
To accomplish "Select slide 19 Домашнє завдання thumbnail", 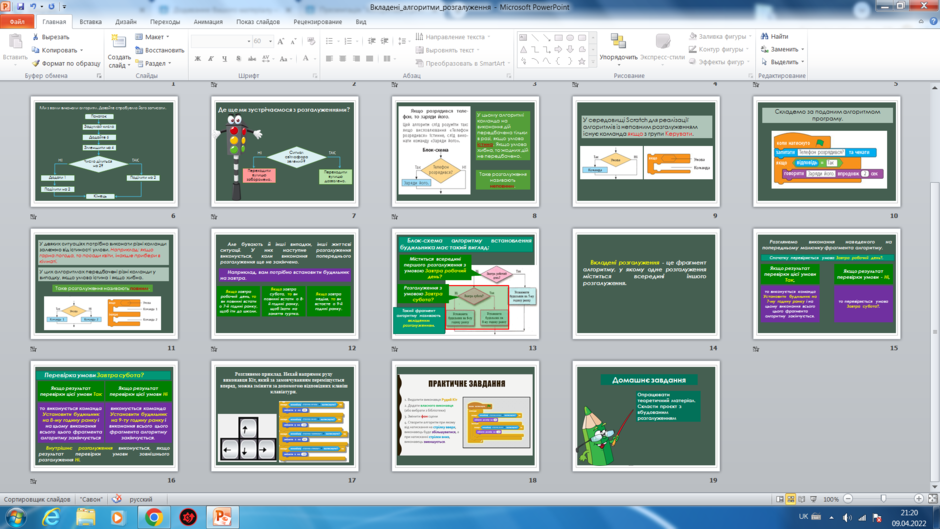I will click(646, 416).
